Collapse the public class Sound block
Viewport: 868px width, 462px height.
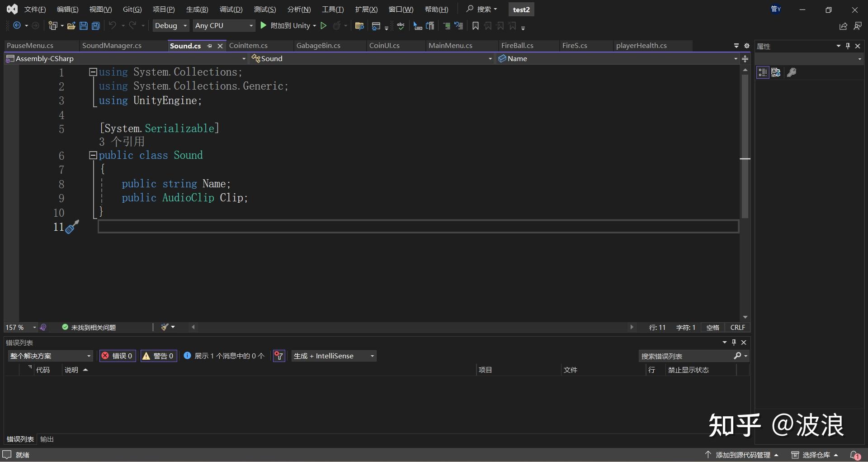(x=93, y=155)
